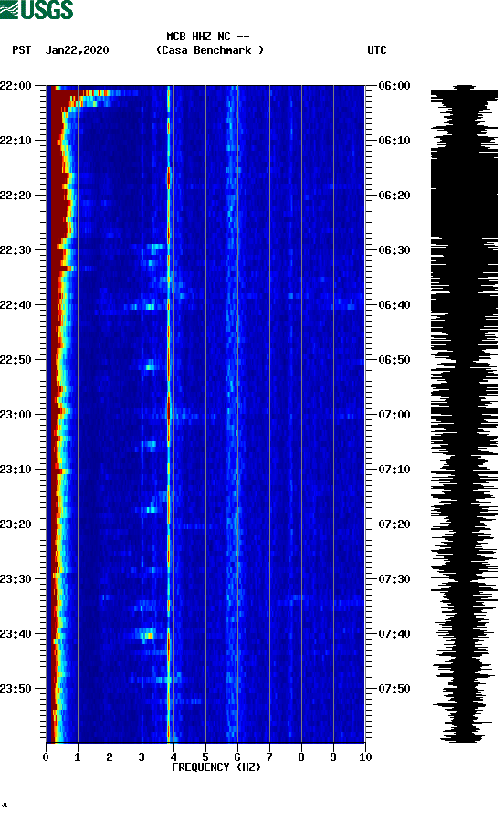Click the 7 Hz frequency tick label

269,757
